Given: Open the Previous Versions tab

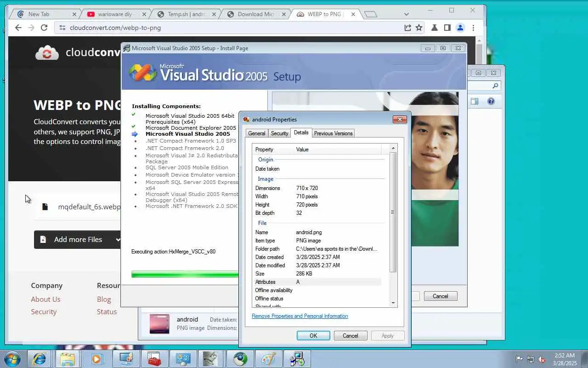Looking at the screenshot, I should tap(333, 133).
